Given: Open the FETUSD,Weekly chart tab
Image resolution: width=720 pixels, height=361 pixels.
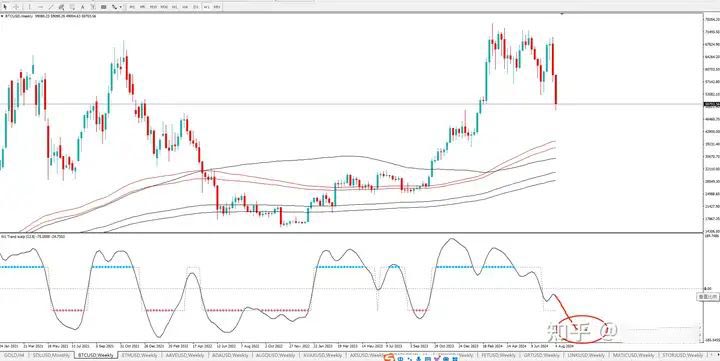Looking at the screenshot, I should (x=498, y=355).
